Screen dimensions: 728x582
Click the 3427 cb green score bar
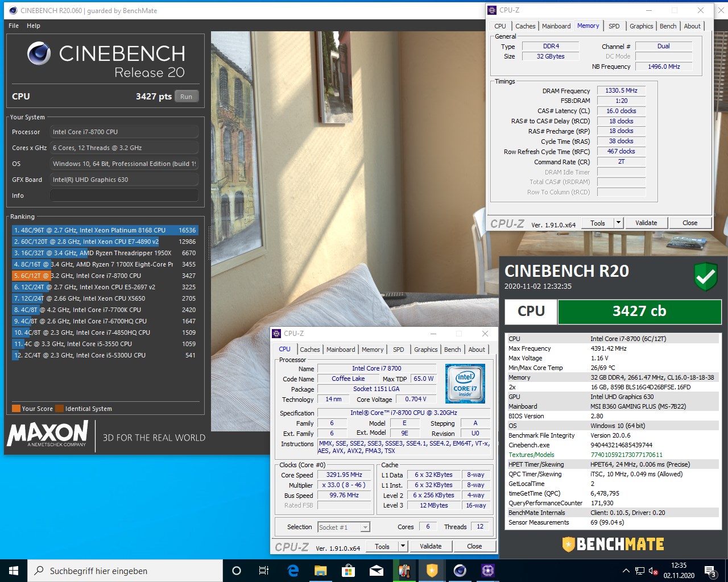pos(639,311)
